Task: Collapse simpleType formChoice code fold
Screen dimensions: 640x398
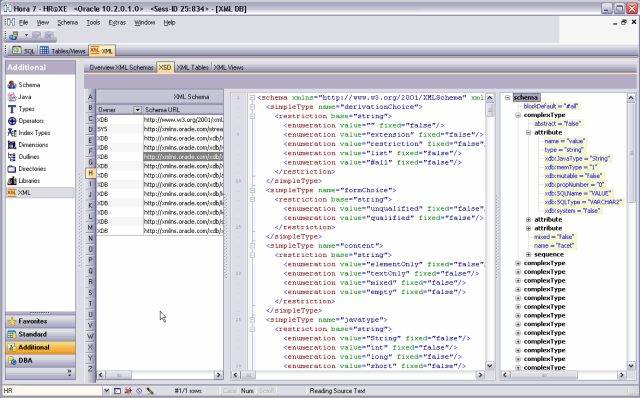Action: pos(252,190)
